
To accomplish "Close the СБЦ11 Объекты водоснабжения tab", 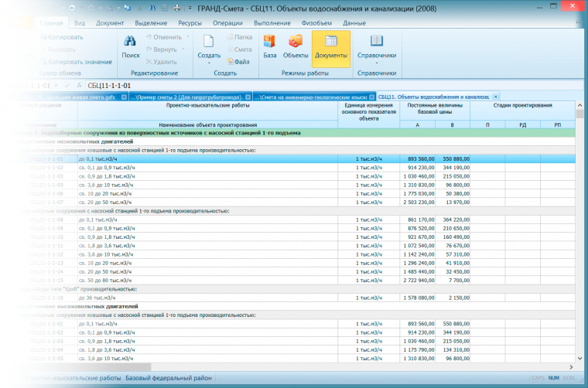I will pos(494,97).
